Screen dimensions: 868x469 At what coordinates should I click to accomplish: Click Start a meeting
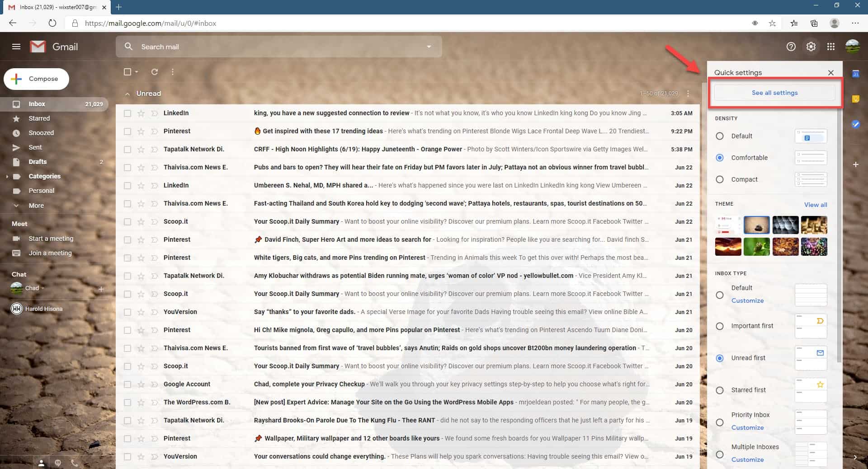click(51, 239)
